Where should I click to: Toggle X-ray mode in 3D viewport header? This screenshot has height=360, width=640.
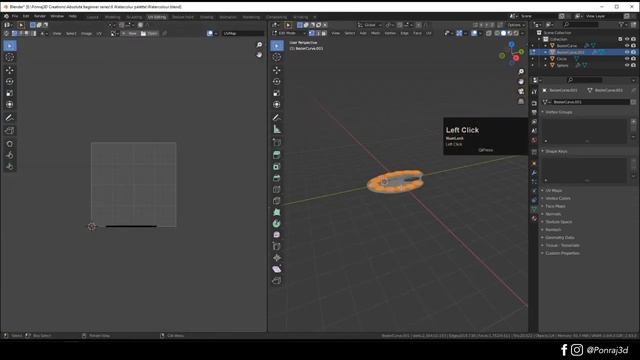click(x=489, y=33)
